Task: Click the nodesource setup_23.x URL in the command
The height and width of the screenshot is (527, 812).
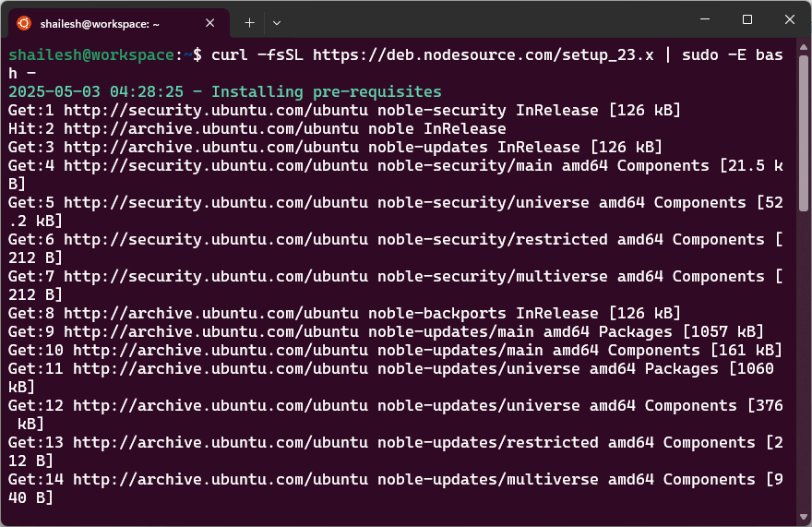Action: click(483, 55)
